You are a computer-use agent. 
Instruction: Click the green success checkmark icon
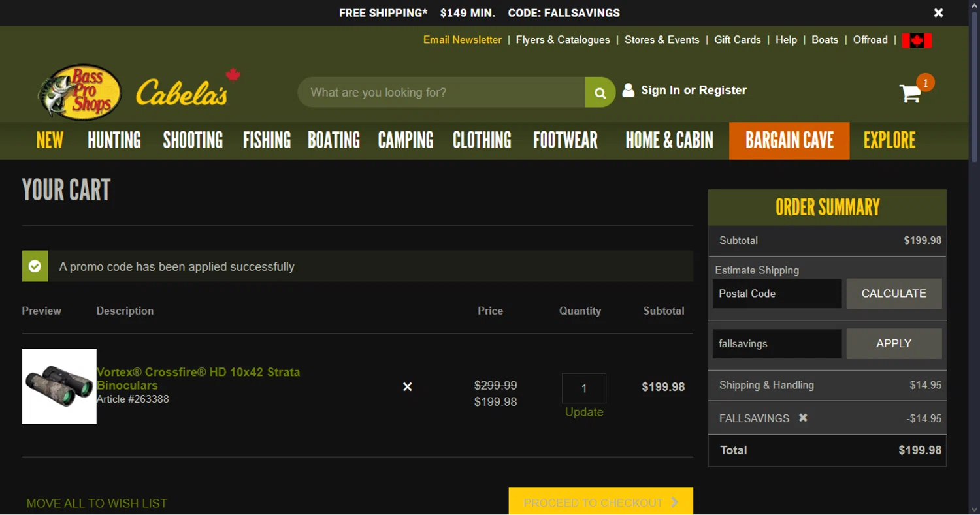(35, 266)
